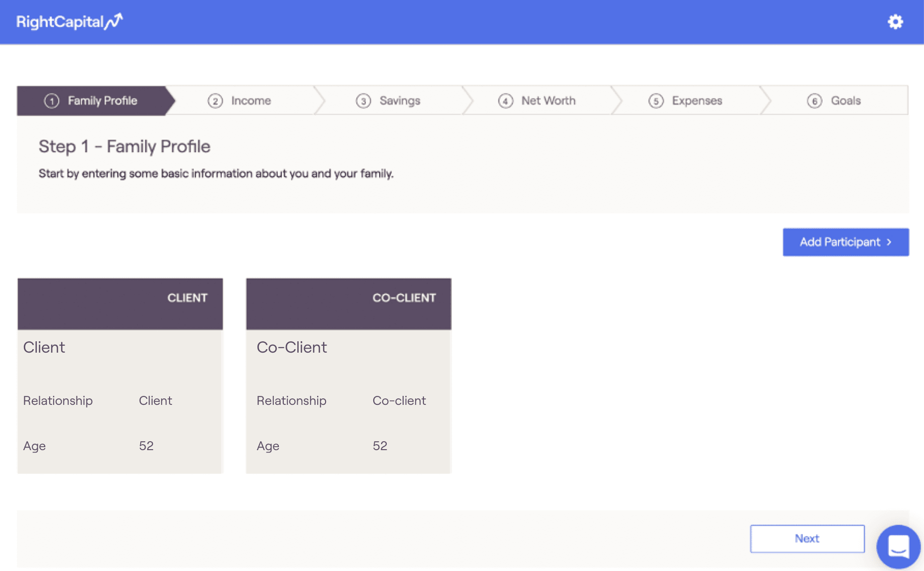The width and height of the screenshot is (924, 571).
Task: Click the 'Step 1 - Family Profile' heading
Action: click(x=125, y=147)
